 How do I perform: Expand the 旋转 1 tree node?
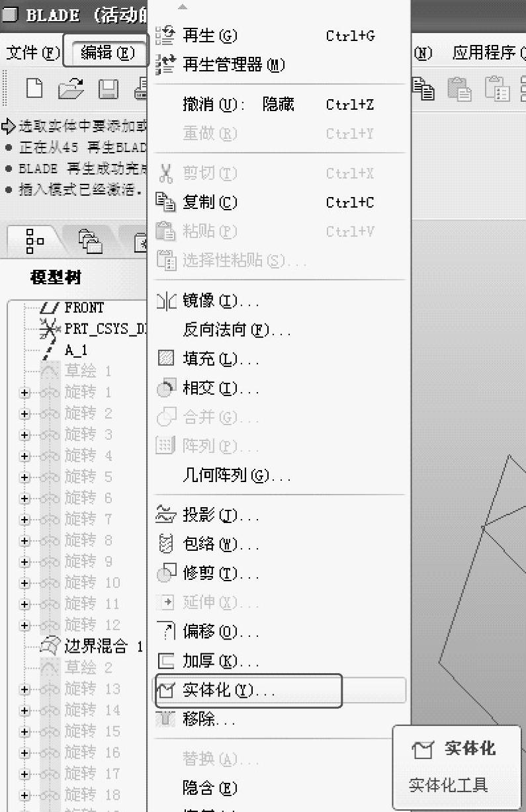pyautogui.click(x=25, y=393)
